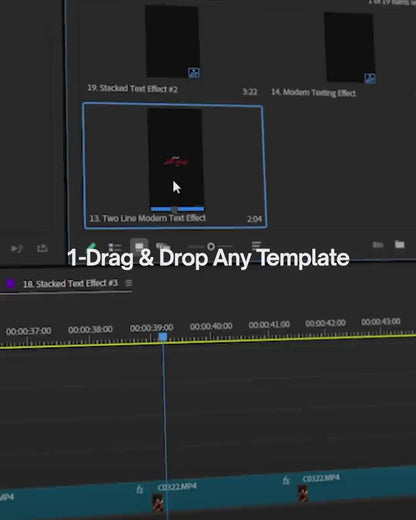
Task: Click the Export Frame icon
Action: click(x=42, y=248)
